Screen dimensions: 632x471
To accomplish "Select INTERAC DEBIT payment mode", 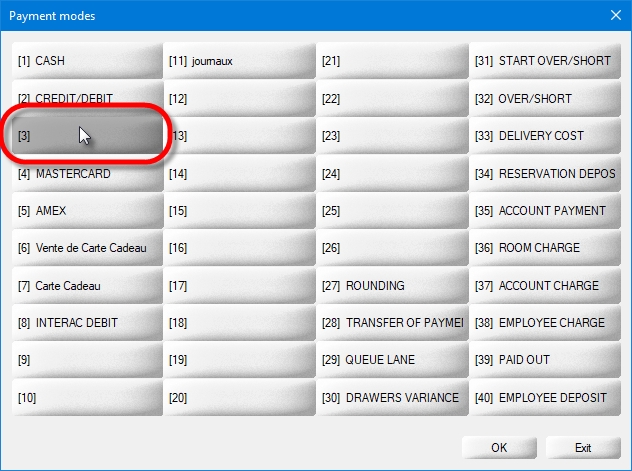I will [x=87, y=323].
